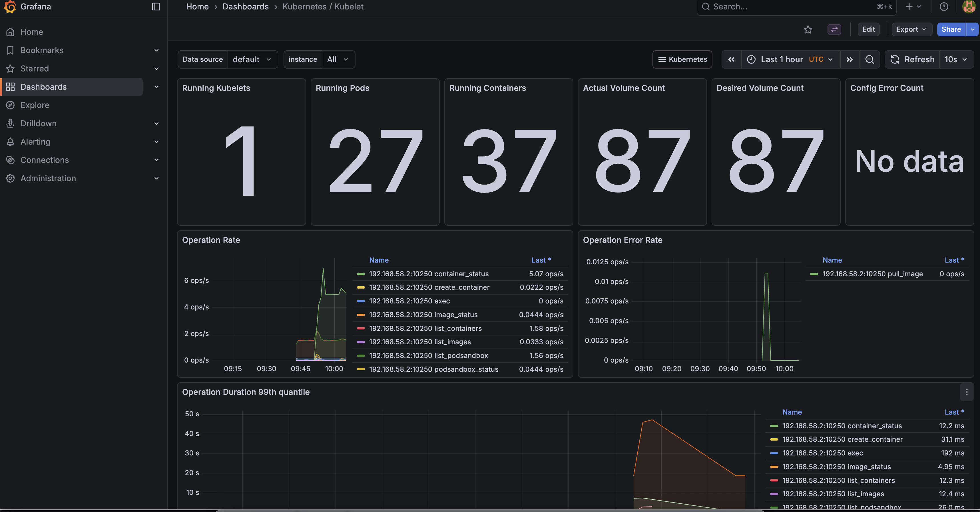Open the Share options arrow
The image size is (980, 512).
[x=972, y=29]
